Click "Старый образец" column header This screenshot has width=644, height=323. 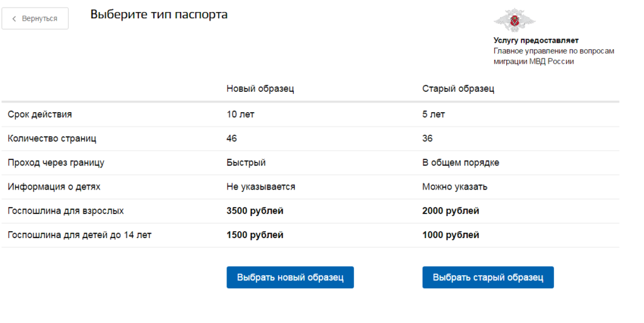458,89
